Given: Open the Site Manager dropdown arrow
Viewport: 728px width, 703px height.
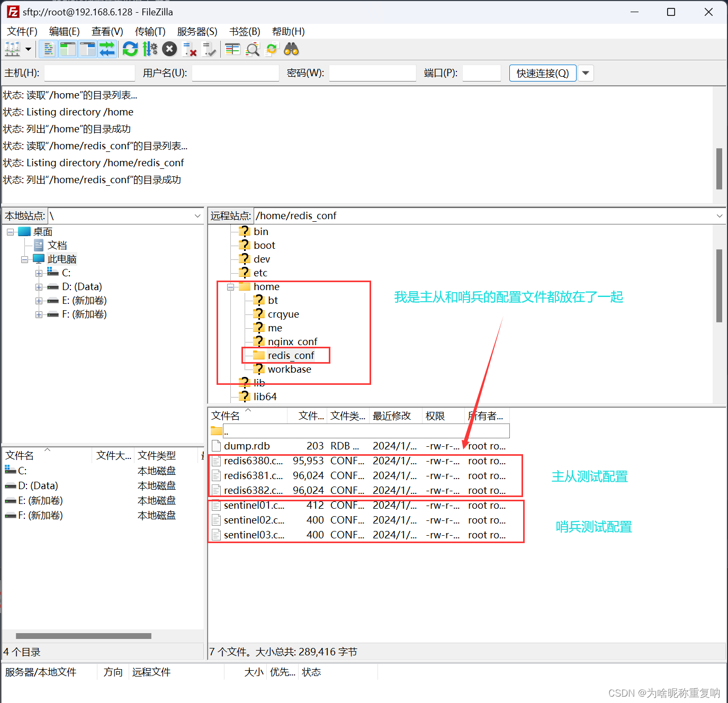Looking at the screenshot, I should click(x=28, y=49).
